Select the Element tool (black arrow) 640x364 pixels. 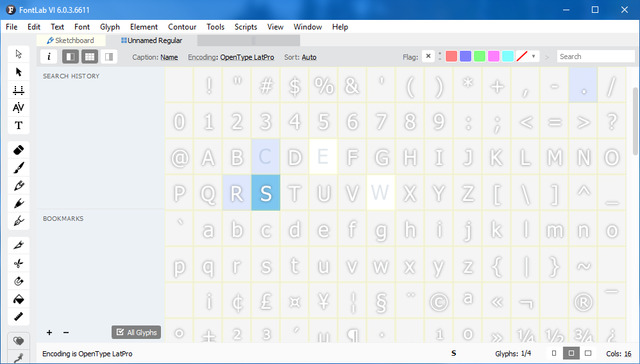point(18,72)
